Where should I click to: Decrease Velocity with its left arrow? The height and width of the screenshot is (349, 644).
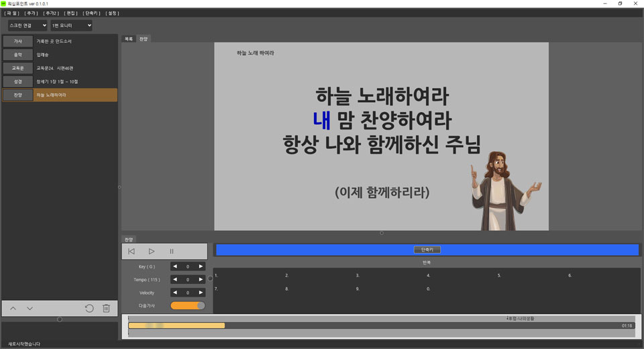coord(175,293)
